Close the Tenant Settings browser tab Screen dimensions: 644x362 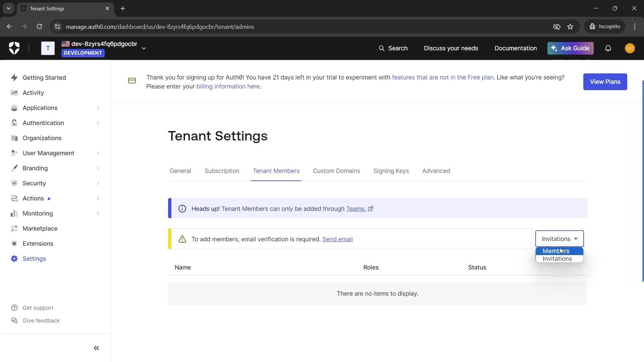pyautogui.click(x=107, y=8)
